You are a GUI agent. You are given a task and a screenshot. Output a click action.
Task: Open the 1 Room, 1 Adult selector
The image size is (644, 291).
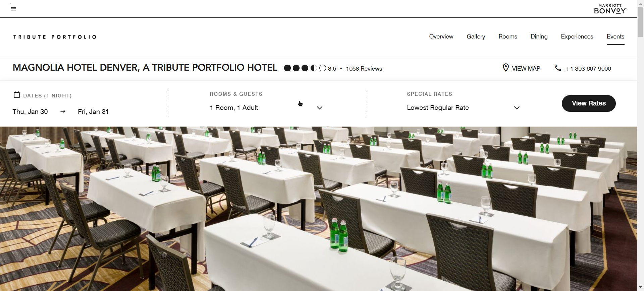tap(266, 108)
